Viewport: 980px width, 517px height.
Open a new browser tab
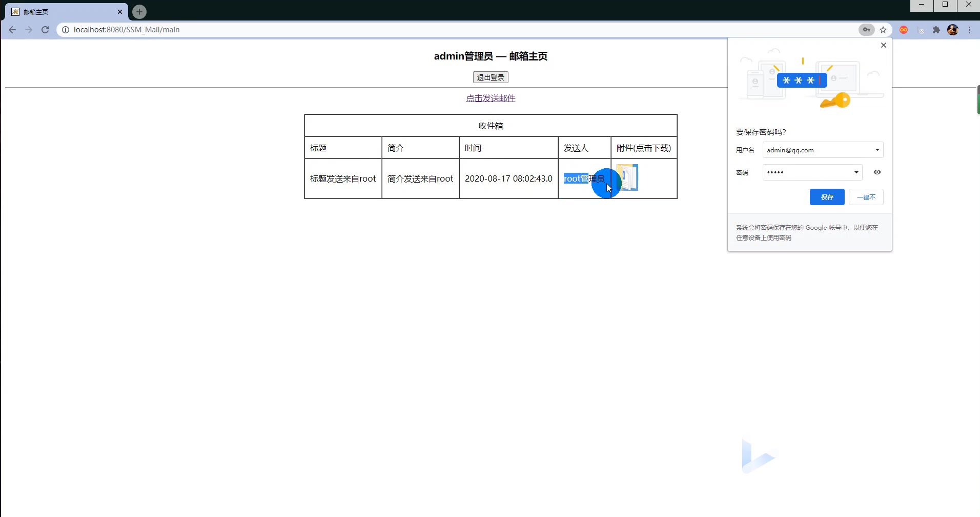tap(139, 11)
